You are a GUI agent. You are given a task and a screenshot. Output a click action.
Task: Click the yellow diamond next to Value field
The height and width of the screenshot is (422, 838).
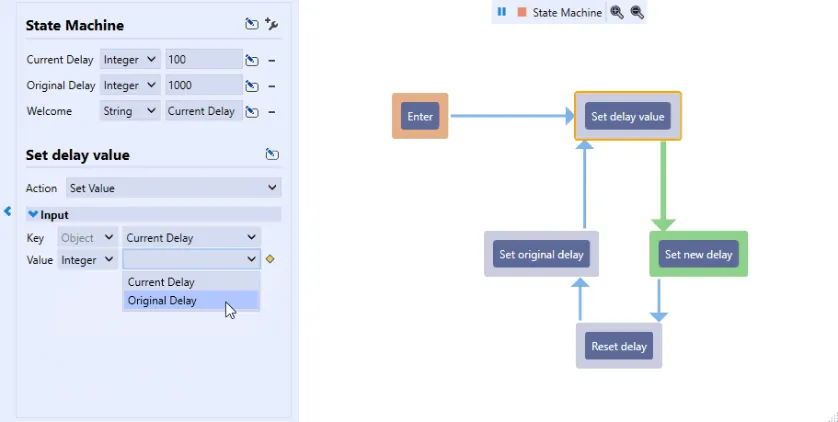(270, 259)
